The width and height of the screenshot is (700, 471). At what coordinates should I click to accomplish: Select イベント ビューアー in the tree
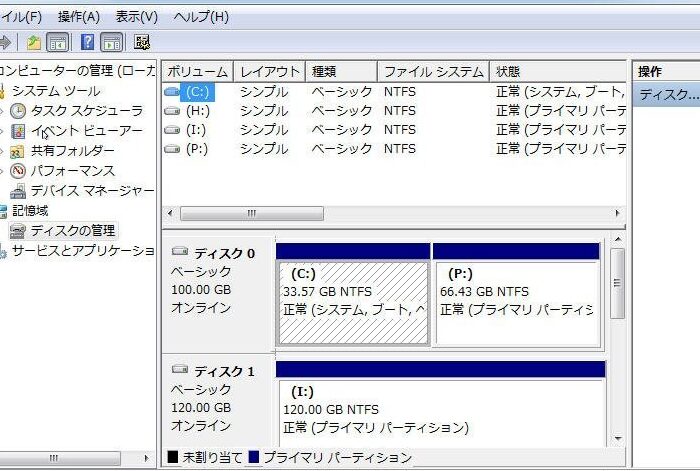[x=86, y=131]
